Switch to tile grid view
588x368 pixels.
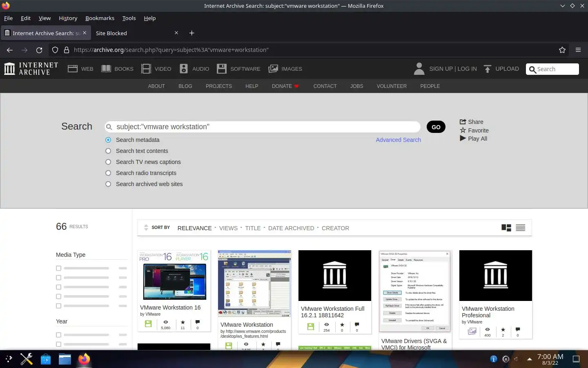click(x=506, y=228)
